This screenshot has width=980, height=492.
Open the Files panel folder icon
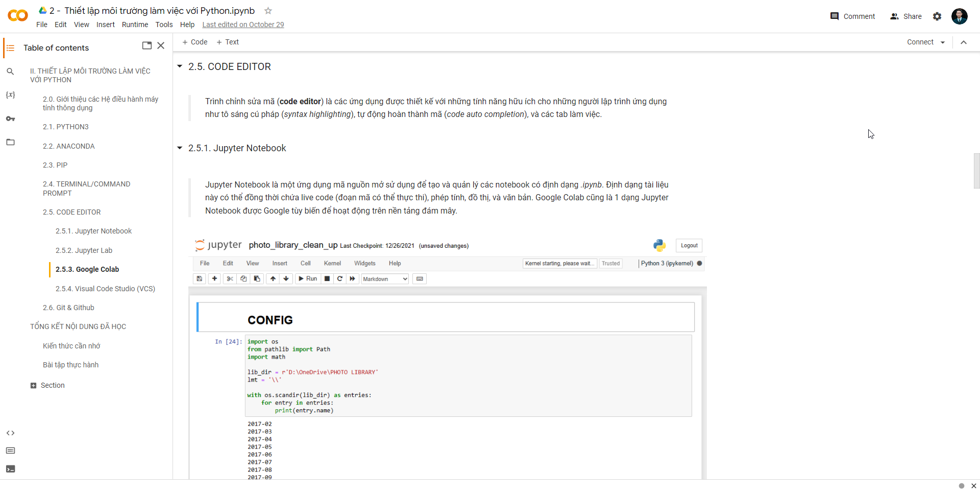(11, 142)
